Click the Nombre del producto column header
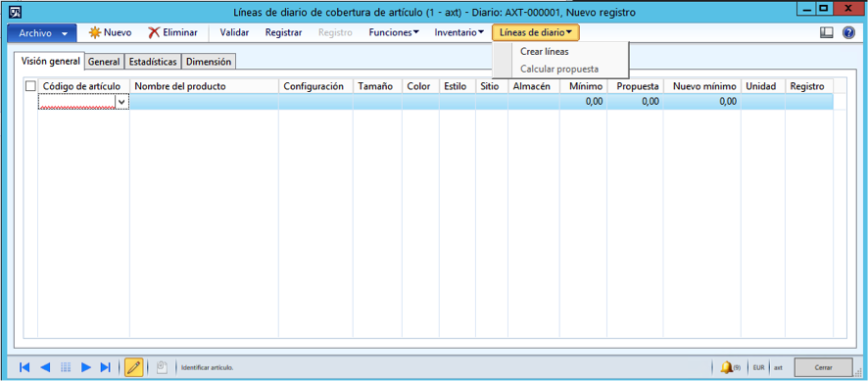Viewport: 868px width, 381px height. click(x=204, y=86)
